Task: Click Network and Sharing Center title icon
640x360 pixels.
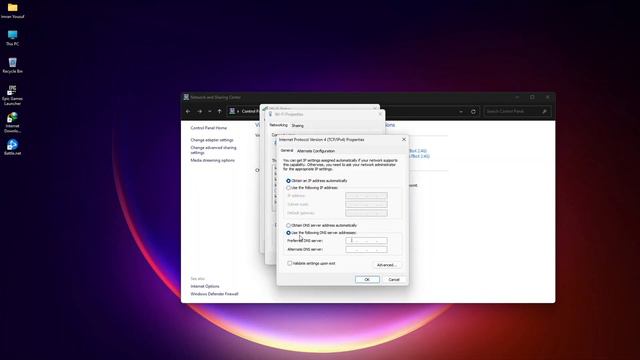Action: tap(186, 97)
